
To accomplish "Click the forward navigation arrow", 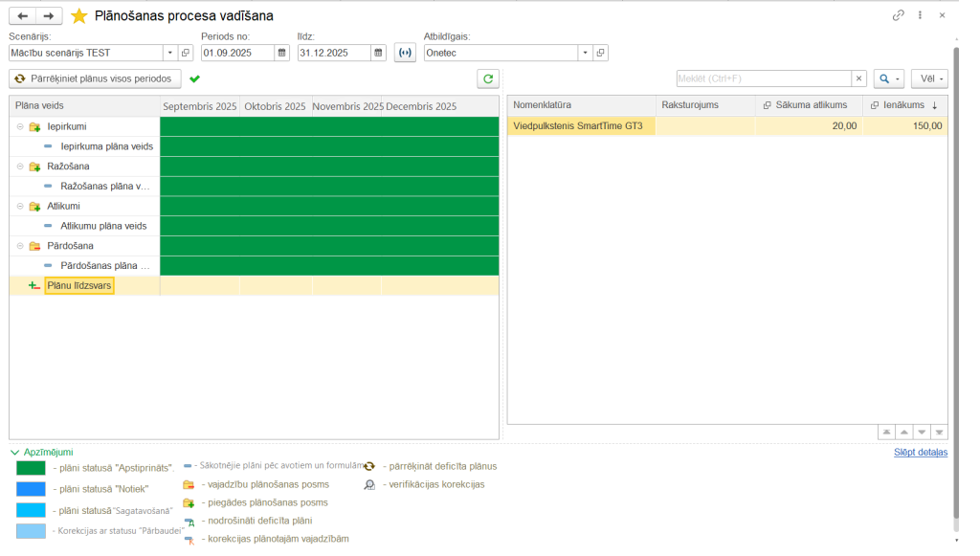I will click(x=49, y=16).
